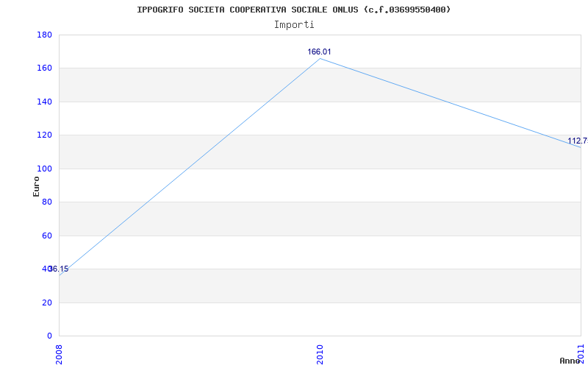The width and height of the screenshot is (588, 368).
Task: Click the y-axis value 140
Action: pyautogui.click(x=44, y=102)
